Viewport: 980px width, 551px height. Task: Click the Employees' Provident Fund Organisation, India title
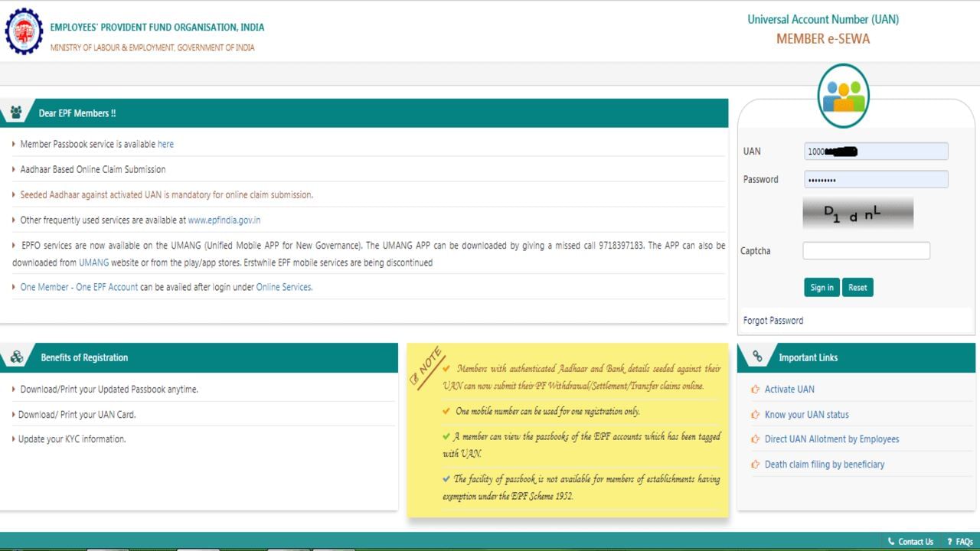[157, 28]
